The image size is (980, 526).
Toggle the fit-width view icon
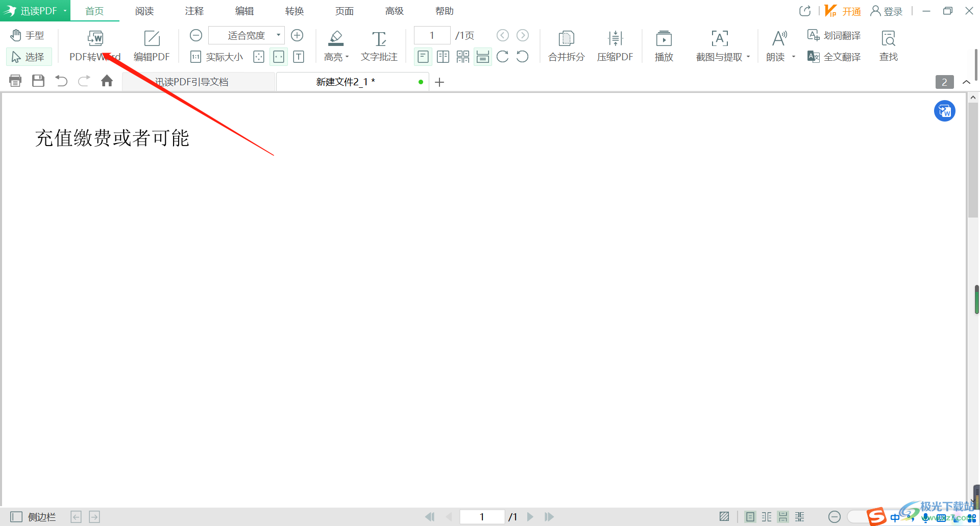[x=279, y=57]
